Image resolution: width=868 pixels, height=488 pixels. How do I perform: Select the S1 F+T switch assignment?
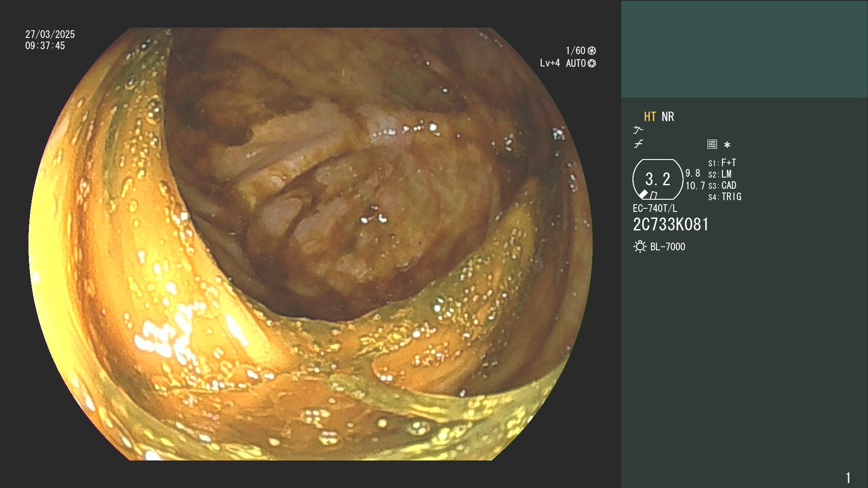click(x=722, y=163)
